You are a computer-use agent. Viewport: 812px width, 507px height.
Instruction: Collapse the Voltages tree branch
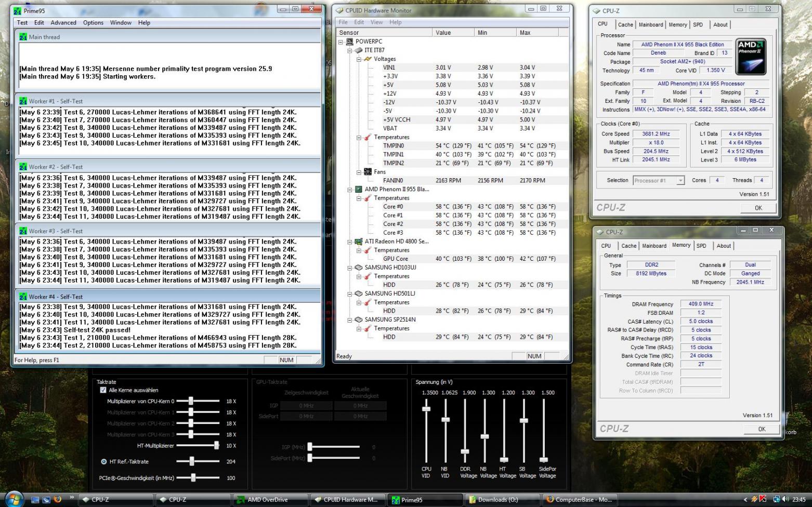[359, 59]
